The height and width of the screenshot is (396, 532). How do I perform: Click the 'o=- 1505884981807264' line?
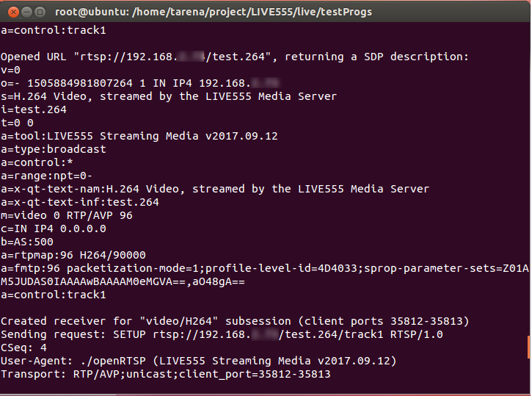pos(140,83)
